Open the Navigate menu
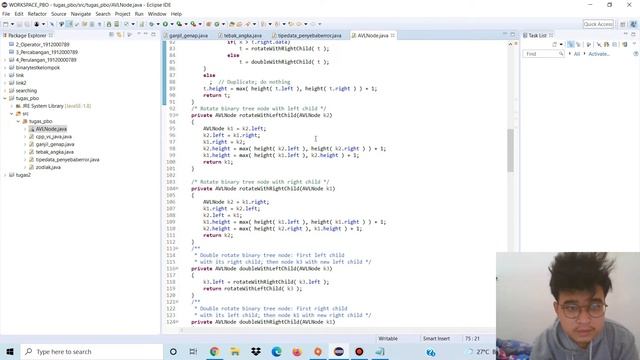Screen dimensions: 640x360 coord(81,14)
